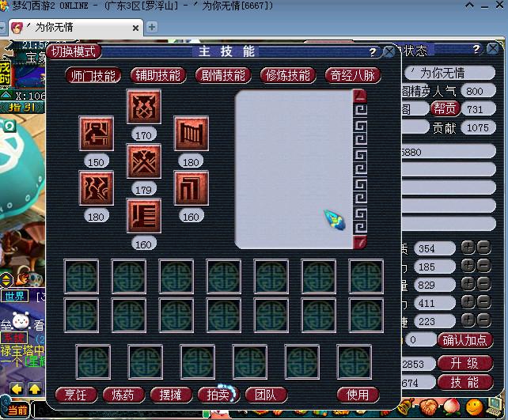The height and width of the screenshot is (420, 508).
Task: Click the 使用 use button
Action: coord(358,395)
